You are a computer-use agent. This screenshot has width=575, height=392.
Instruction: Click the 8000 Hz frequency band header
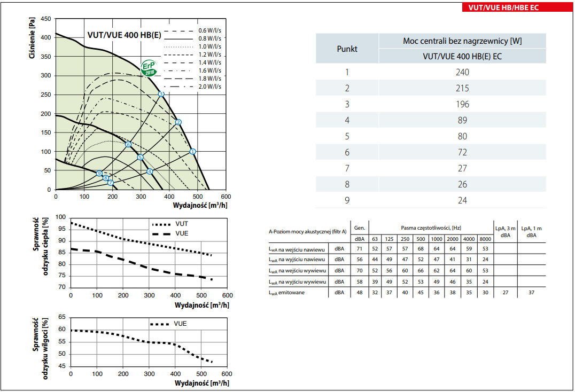click(x=485, y=239)
